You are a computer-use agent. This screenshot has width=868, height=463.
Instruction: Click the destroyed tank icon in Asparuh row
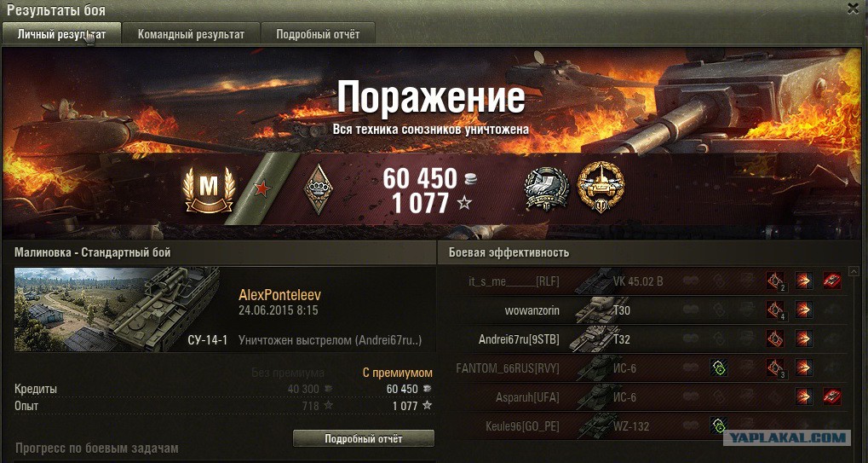click(x=832, y=396)
